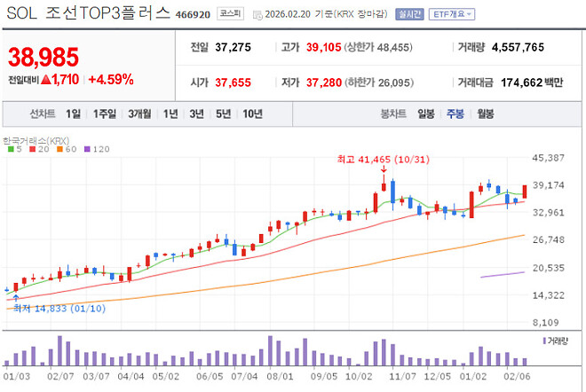The height and width of the screenshot is (392, 586).
Task: Click the 한국거래소(KRX) chart label
Action: tap(36, 141)
